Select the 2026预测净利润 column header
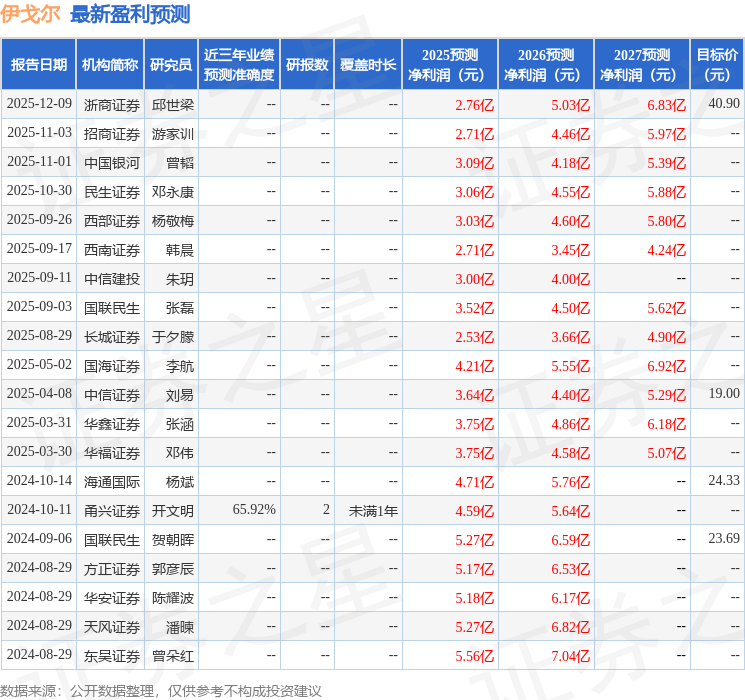 tap(546, 65)
